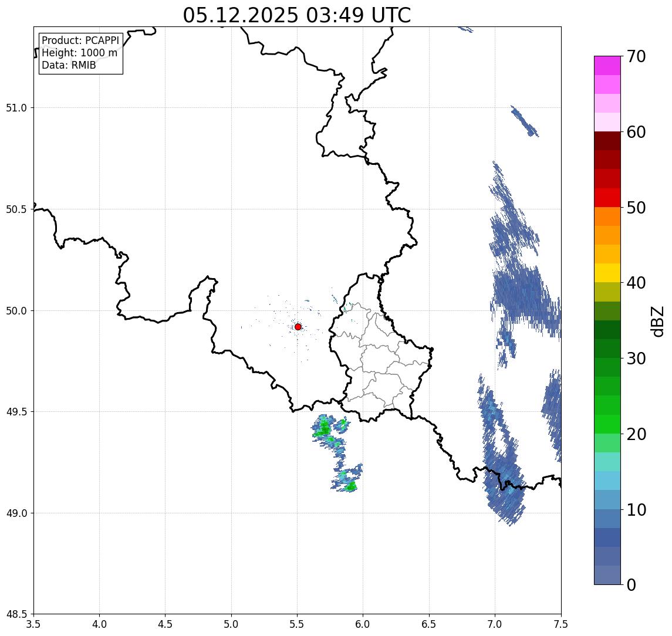
Task: Click the 'Height: 1000 m' text
Action: pos(79,53)
